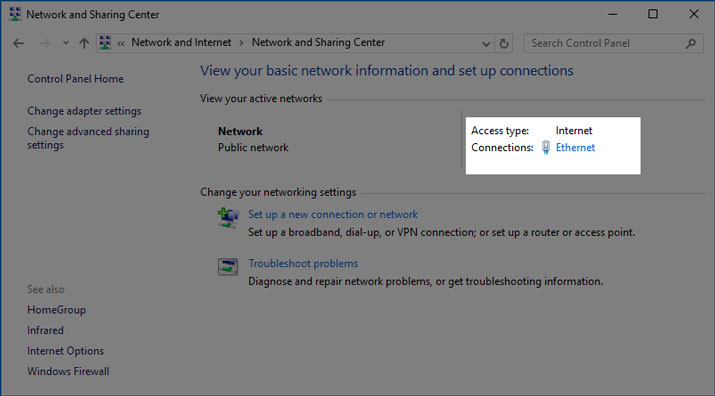Image resolution: width=715 pixels, height=396 pixels.
Task: Close the Network and Sharing Center window
Action: (694, 14)
